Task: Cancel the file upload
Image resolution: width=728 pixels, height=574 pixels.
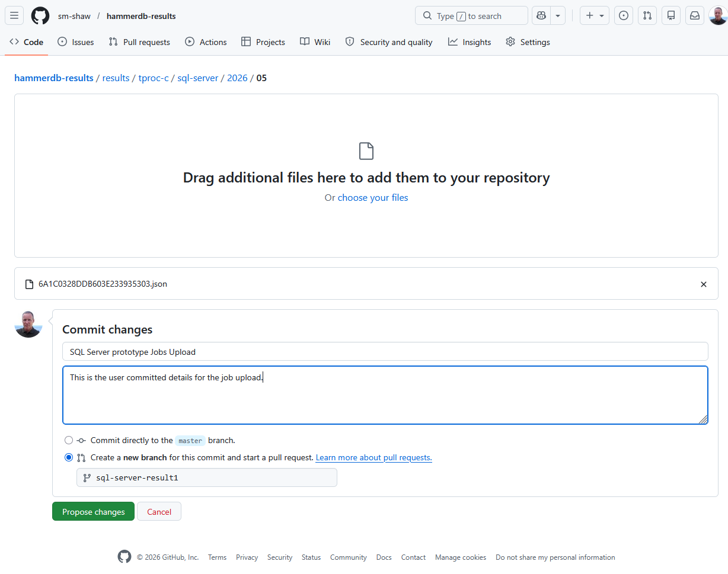Action: pyautogui.click(x=159, y=511)
